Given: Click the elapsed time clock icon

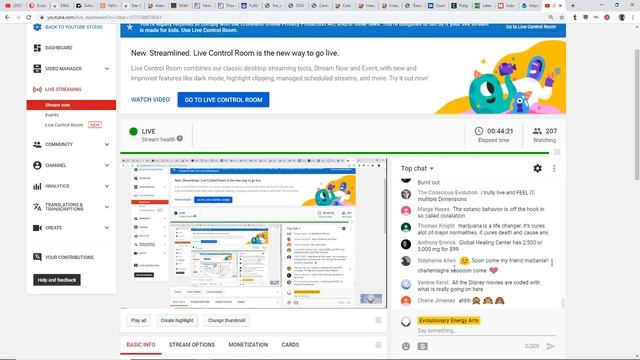Looking at the screenshot, I should 479,131.
